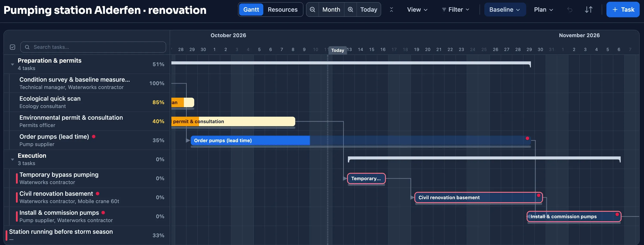Click red marker on Install & commission bar end

(x=617, y=214)
